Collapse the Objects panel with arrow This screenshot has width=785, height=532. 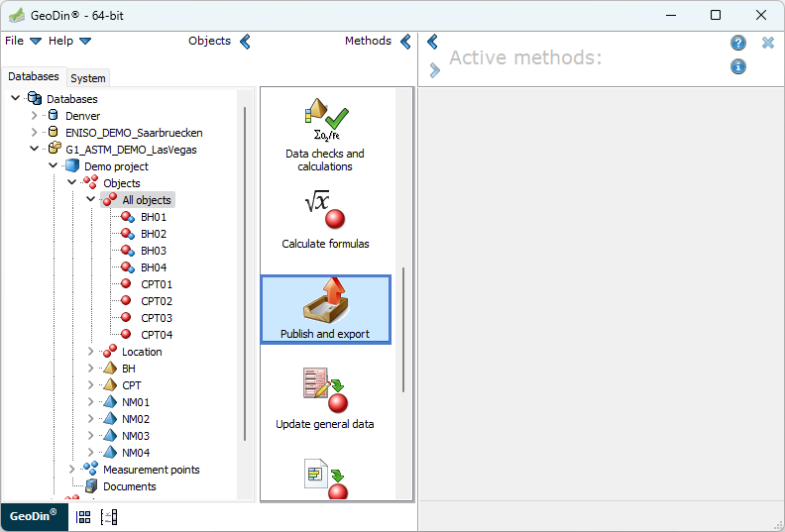[x=246, y=42]
